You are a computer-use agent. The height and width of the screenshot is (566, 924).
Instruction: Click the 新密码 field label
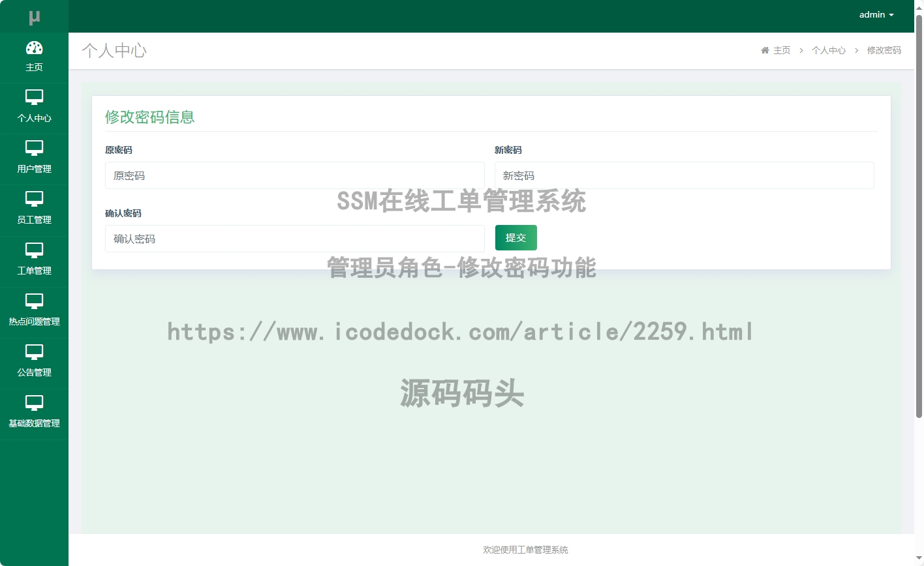[508, 150]
